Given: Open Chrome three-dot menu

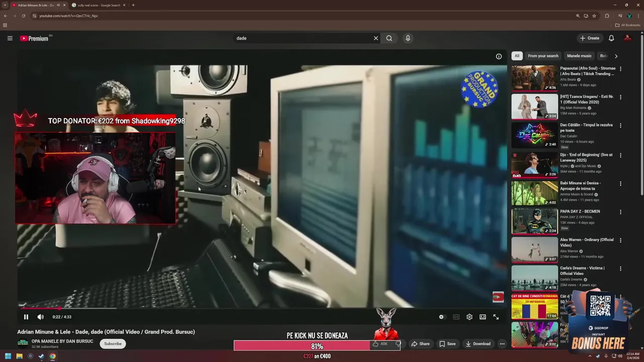Looking at the screenshot, I should [638, 16].
